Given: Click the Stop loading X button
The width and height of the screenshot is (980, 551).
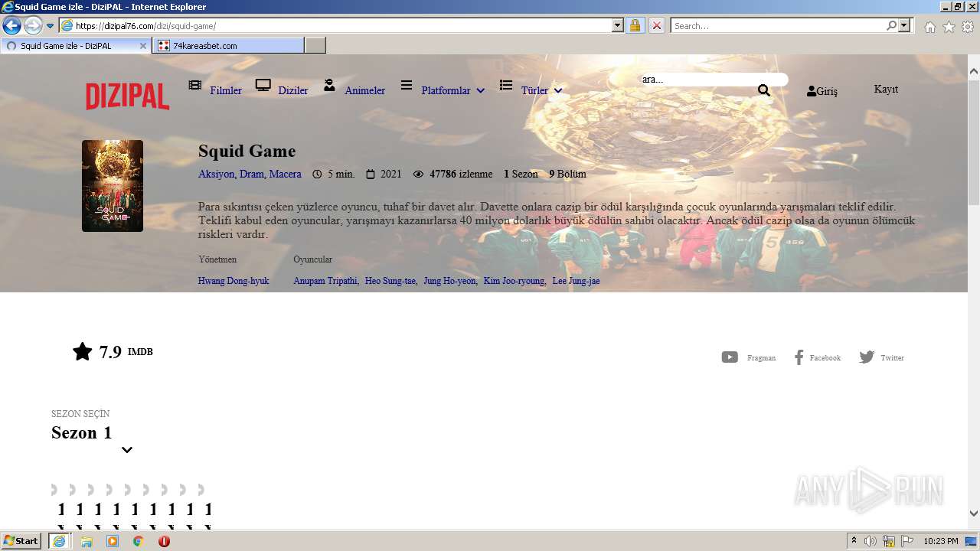Looking at the screenshot, I should tap(656, 26).
